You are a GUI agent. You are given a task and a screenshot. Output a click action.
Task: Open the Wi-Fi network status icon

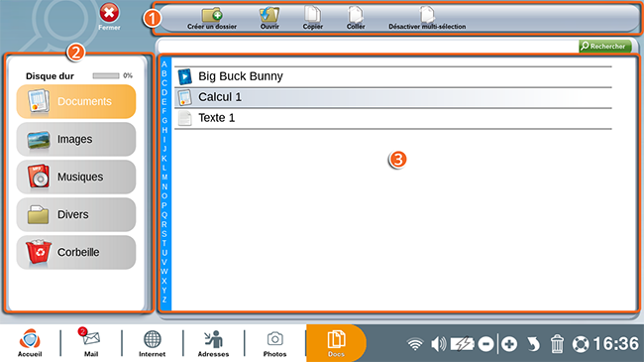pos(415,344)
